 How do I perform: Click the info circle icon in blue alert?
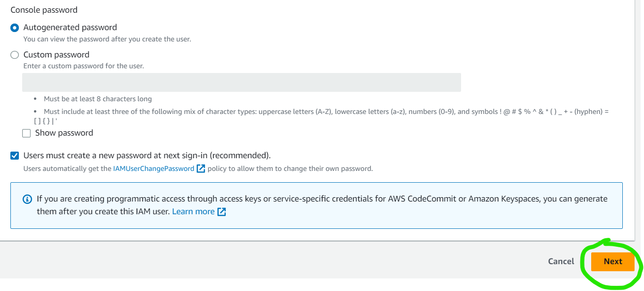point(27,199)
